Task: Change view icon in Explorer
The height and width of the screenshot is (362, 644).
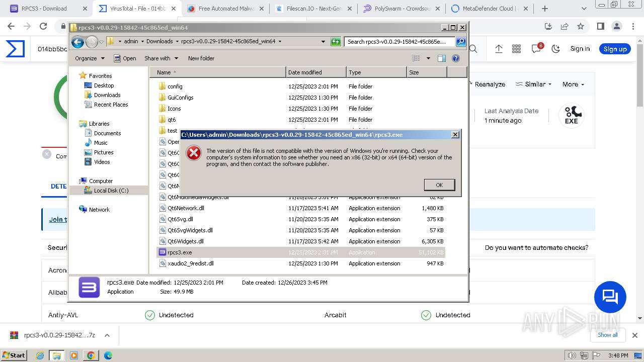Action: (416, 58)
